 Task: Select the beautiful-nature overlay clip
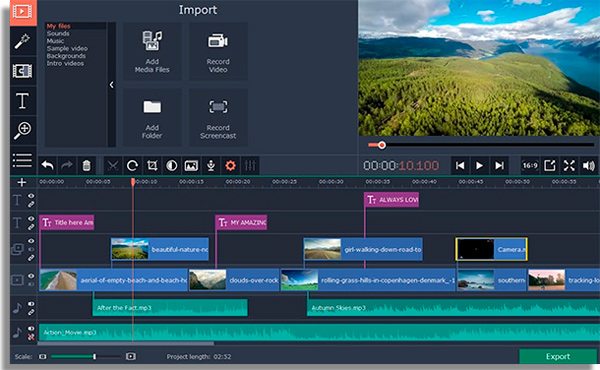160,249
